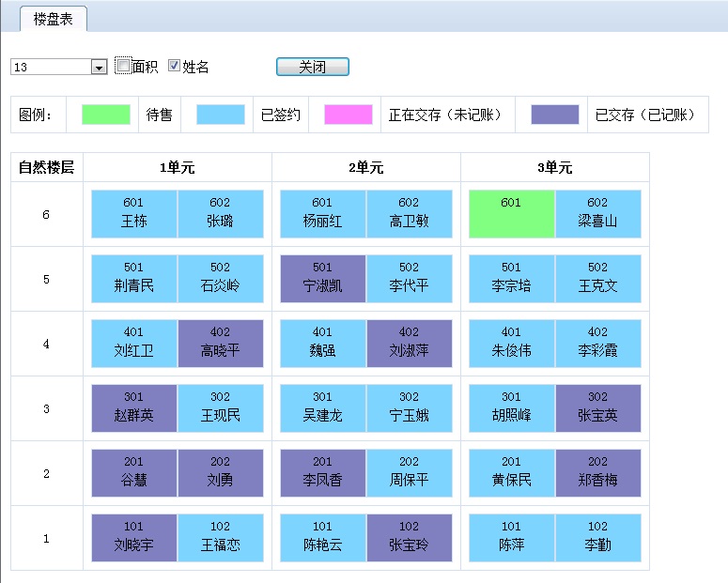Enable the 面积 checkbox

[x=122, y=66]
